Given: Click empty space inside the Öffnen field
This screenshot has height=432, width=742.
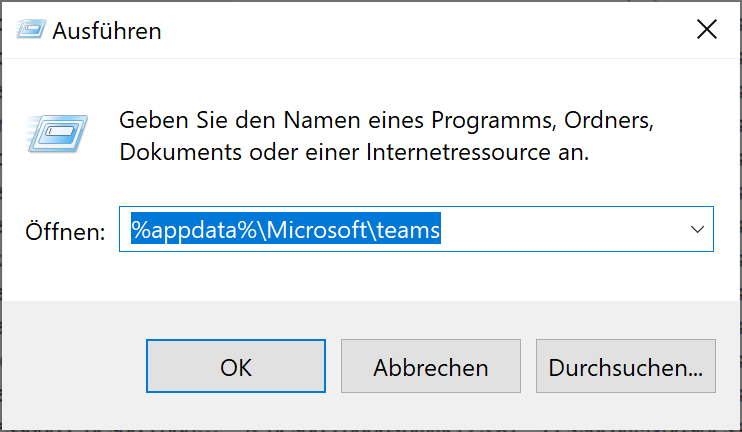Looking at the screenshot, I should (x=560, y=230).
